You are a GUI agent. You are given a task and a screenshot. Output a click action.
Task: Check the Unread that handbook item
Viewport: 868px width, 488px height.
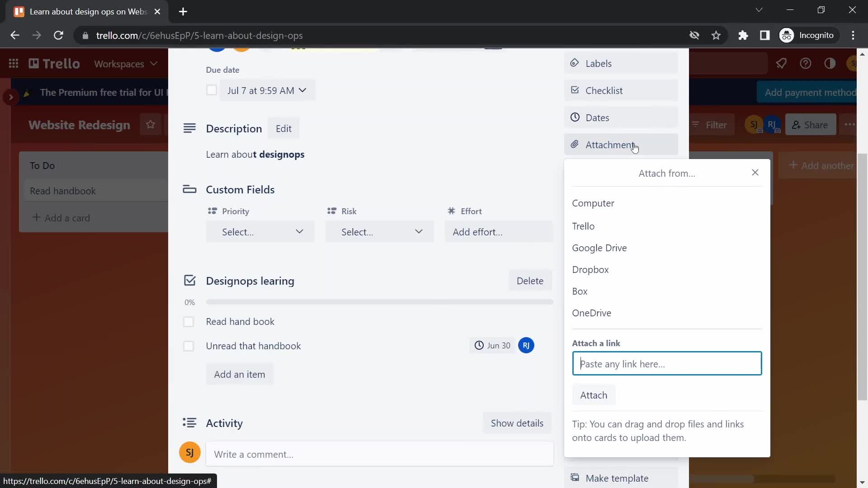189,346
